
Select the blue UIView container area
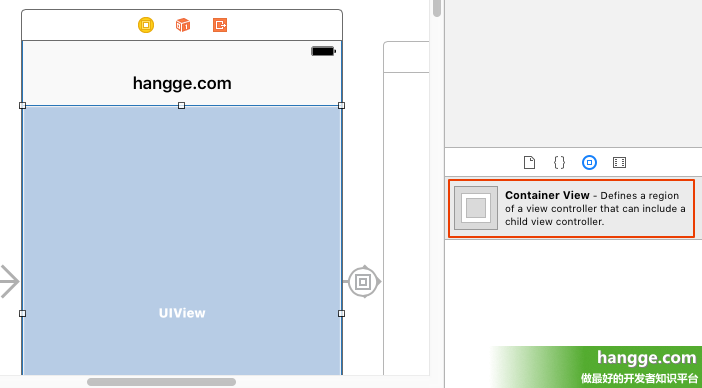click(x=182, y=241)
